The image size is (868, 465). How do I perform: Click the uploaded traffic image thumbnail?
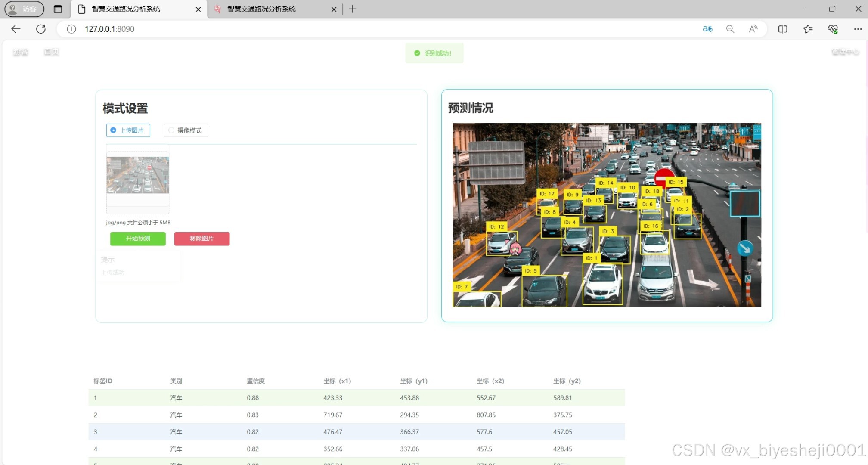138,175
